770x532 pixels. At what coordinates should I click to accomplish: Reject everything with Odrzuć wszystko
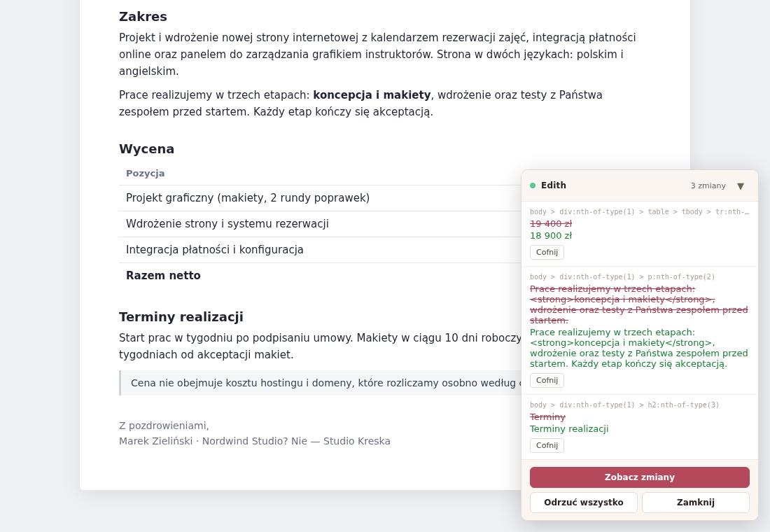583,503
